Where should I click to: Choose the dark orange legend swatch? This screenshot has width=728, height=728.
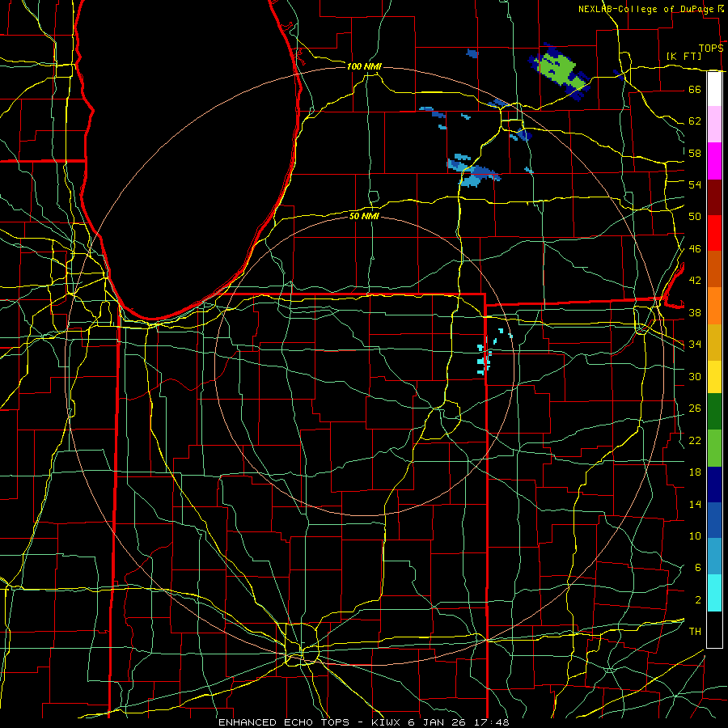[714, 269]
